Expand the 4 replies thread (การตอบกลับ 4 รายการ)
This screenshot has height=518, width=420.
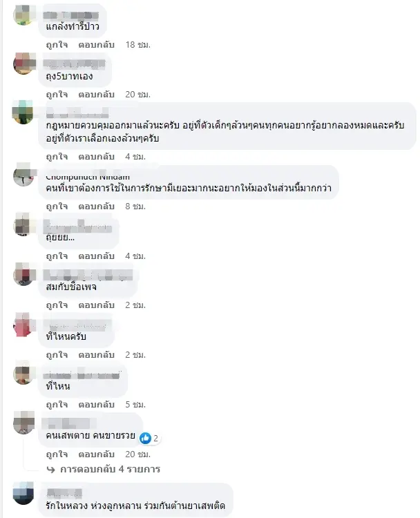coord(110,469)
